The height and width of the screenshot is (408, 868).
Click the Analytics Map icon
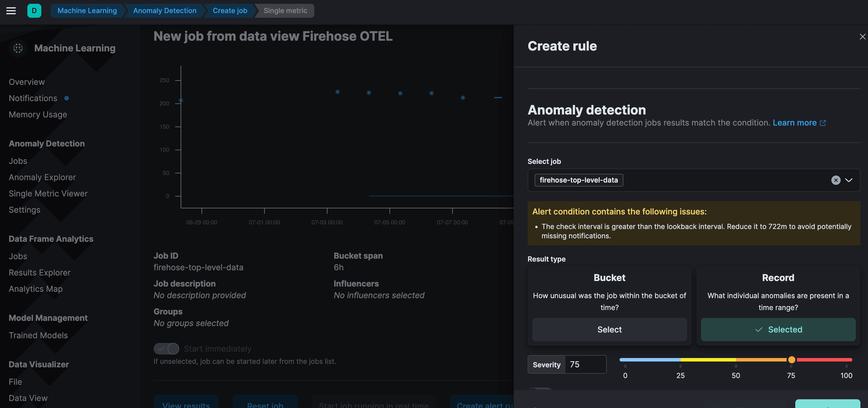click(35, 289)
